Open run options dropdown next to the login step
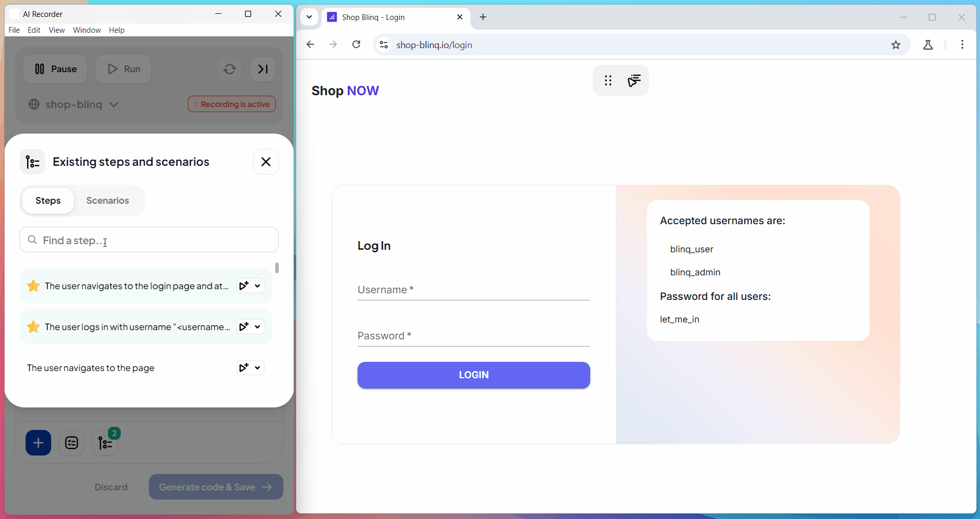This screenshot has width=980, height=519. [258, 327]
